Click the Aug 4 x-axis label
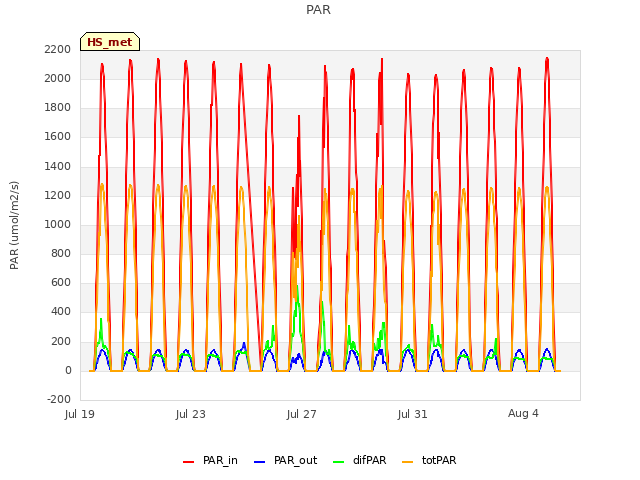This screenshot has width=640, height=480. [x=523, y=413]
